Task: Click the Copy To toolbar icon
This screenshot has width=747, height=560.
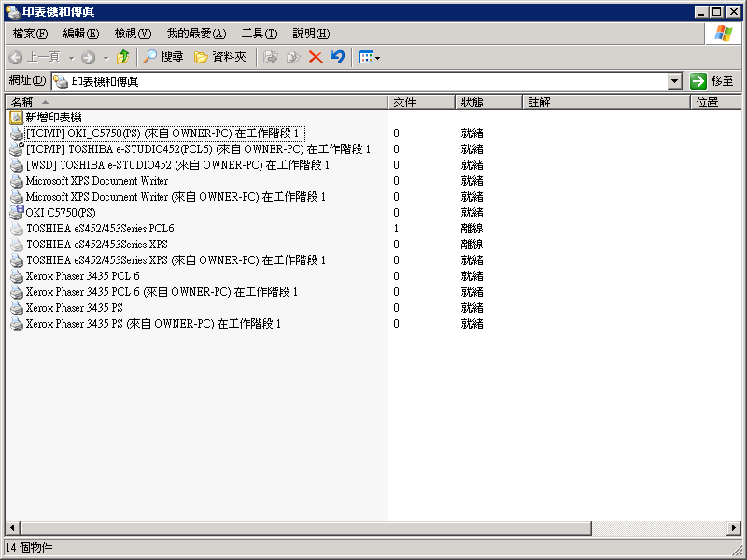Action: click(292, 58)
